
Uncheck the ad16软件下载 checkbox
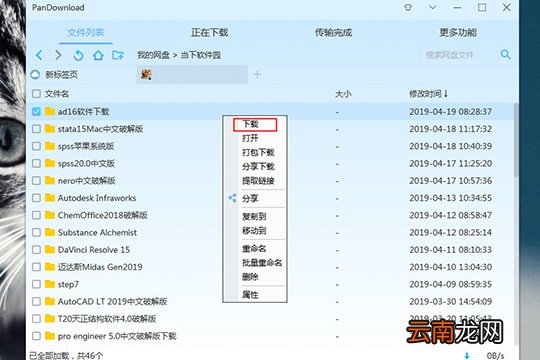[x=36, y=112]
